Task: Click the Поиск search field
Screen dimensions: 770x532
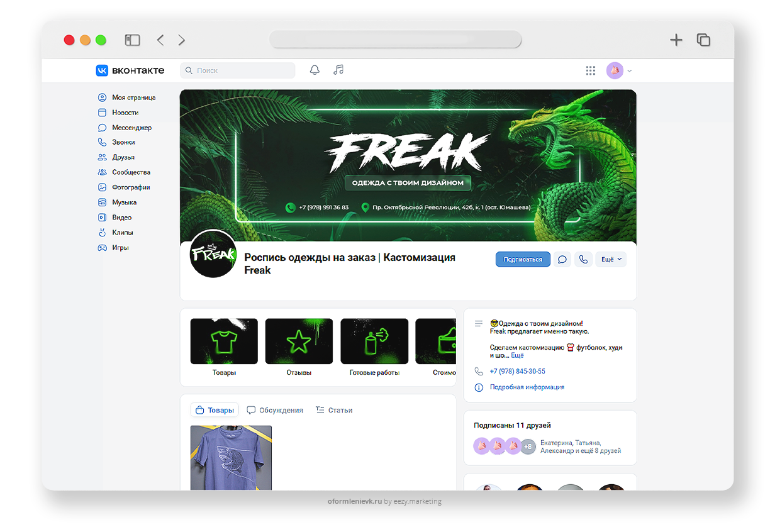Action: [x=238, y=70]
